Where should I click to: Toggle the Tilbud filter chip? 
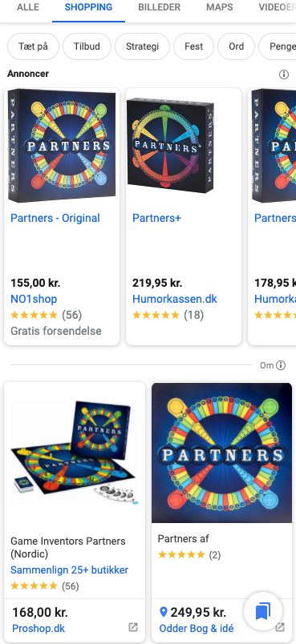[87, 46]
